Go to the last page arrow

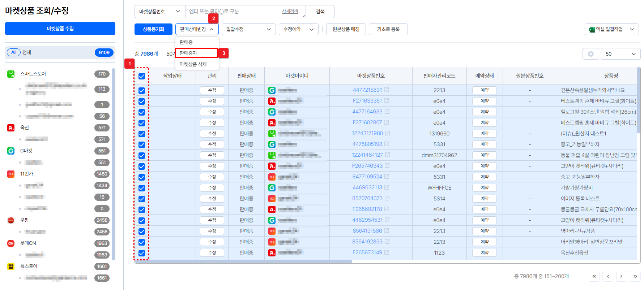pos(635,276)
